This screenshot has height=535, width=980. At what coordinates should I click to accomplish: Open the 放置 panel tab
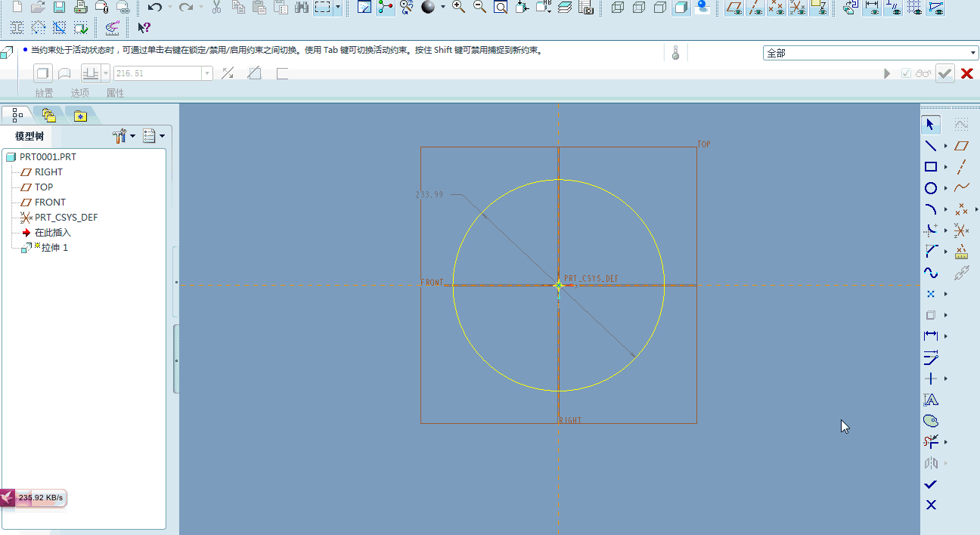(x=44, y=93)
